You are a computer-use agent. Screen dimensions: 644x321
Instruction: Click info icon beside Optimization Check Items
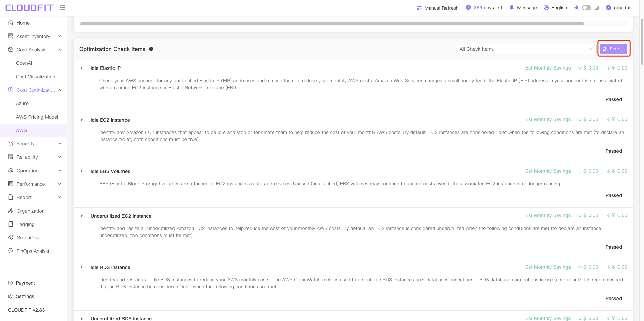click(x=151, y=49)
